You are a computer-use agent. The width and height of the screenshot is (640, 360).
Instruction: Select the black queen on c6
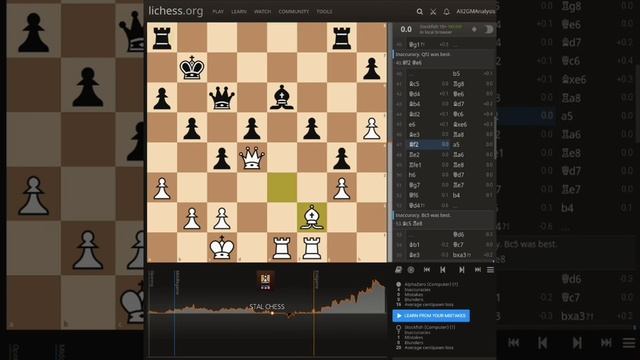[222, 98]
